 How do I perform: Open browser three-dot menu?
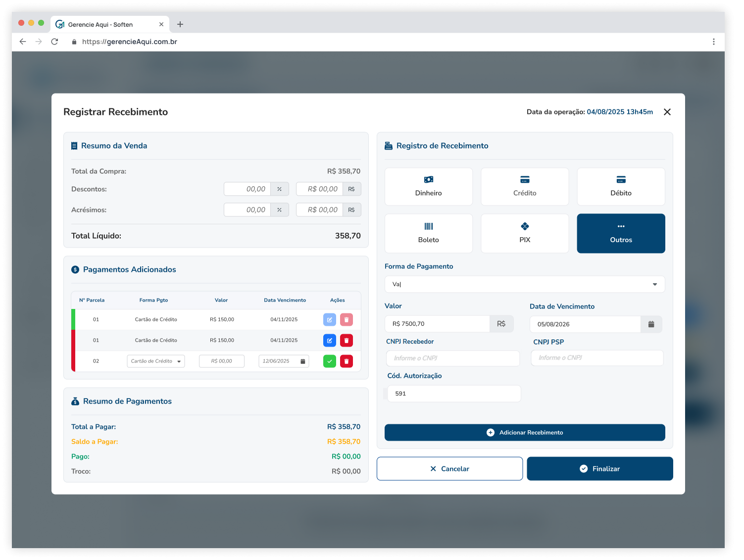713,42
